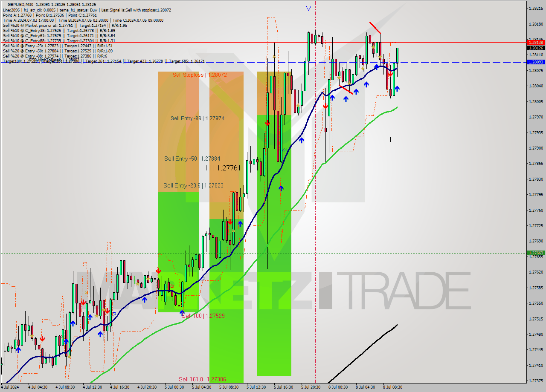Click the 'Sell %10 @ C_Entry38' line
Screen dimensions: 546x392
(59, 30)
